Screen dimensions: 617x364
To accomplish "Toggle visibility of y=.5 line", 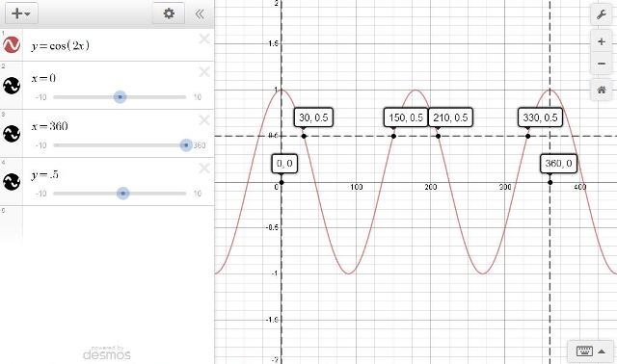I will coord(12,182).
